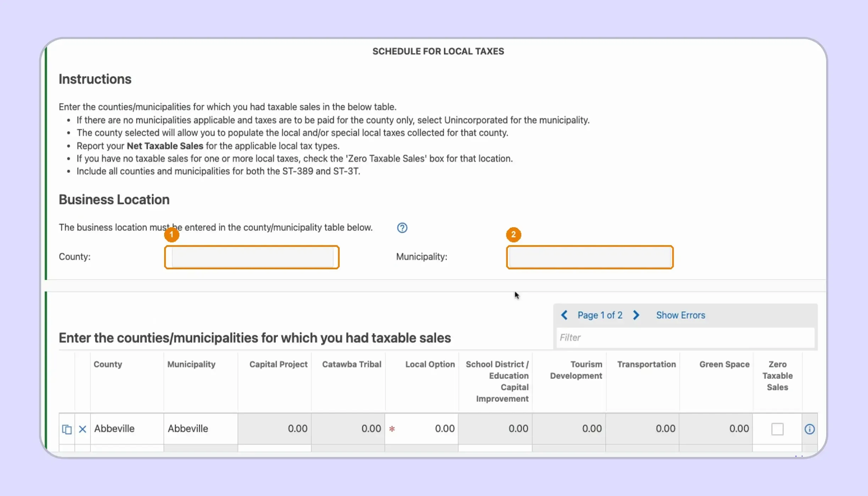The width and height of the screenshot is (868, 496).
Task: Open info for the Abbeville row
Action: 809,429
